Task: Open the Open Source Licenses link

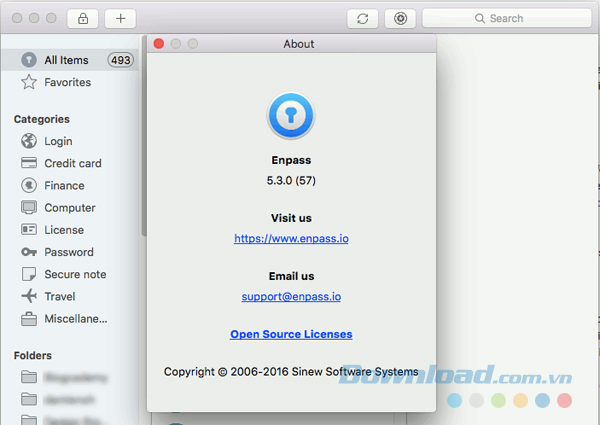Action: (291, 334)
